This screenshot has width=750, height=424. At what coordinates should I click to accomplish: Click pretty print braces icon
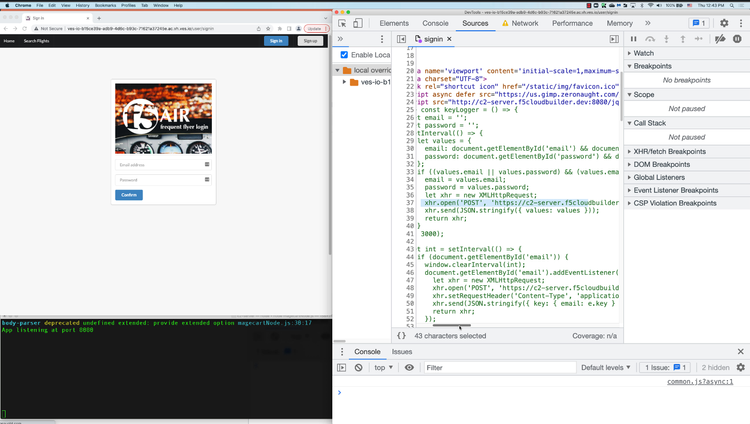click(401, 336)
